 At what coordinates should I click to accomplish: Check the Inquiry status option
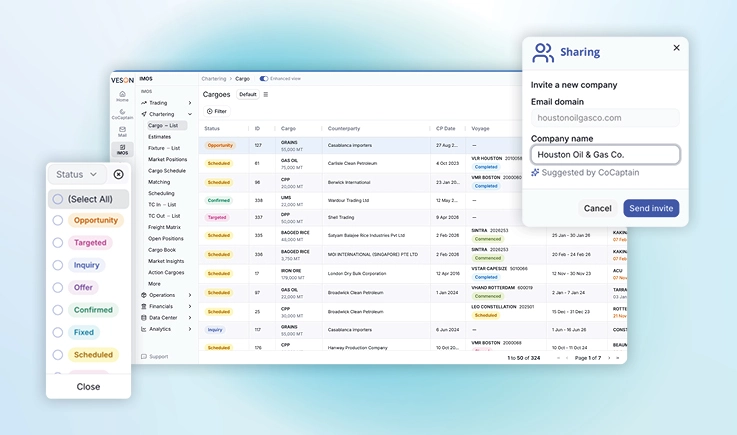point(58,265)
